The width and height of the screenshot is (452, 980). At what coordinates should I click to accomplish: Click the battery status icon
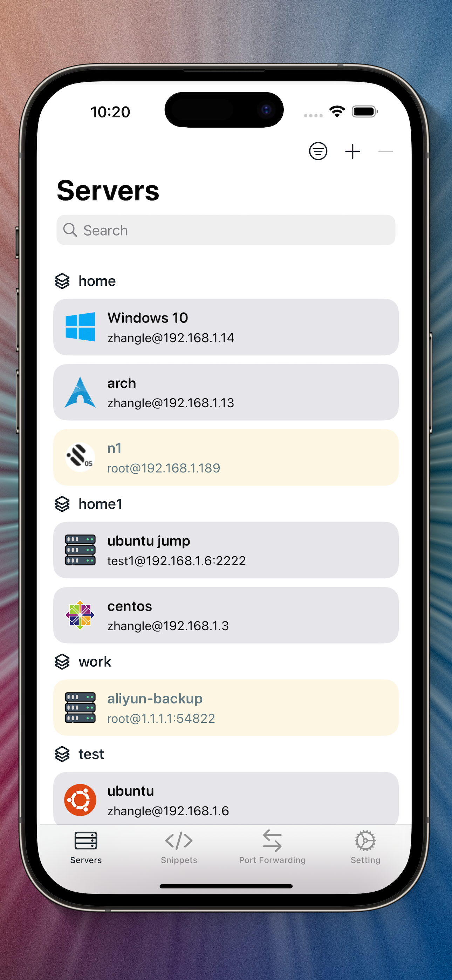click(x=365, y=111)
